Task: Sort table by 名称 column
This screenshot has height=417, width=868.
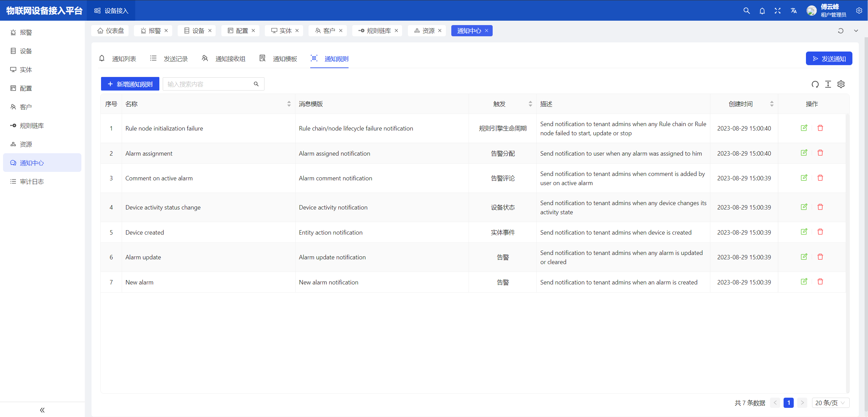Action: click(289, 104)
